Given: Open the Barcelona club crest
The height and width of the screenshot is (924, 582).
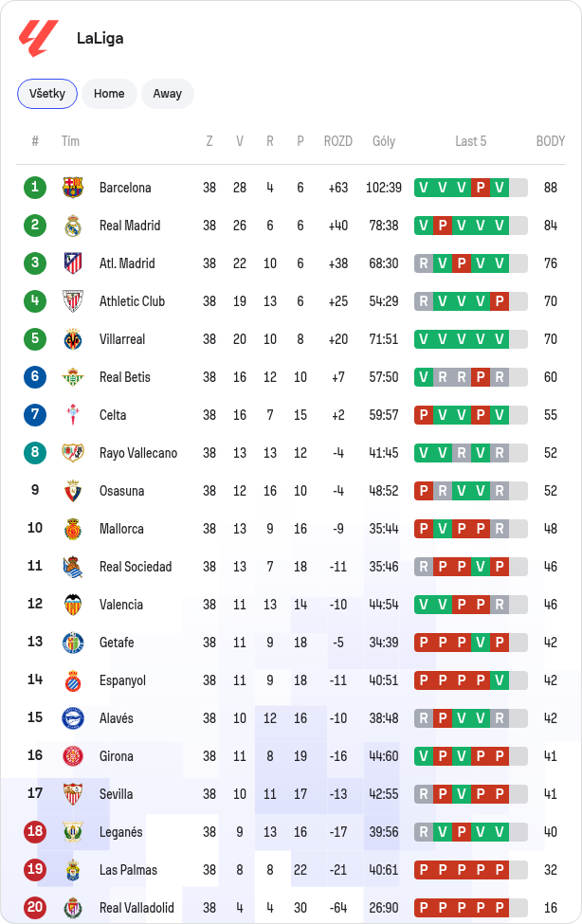Looking at the screenshot, I should click(x=73, y=188).
